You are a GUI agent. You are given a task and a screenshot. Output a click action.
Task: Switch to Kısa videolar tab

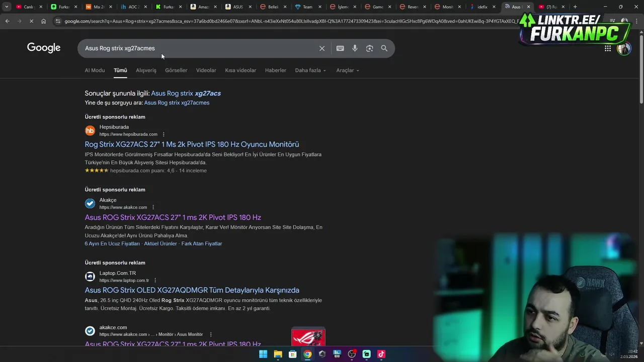coord(240,70)
